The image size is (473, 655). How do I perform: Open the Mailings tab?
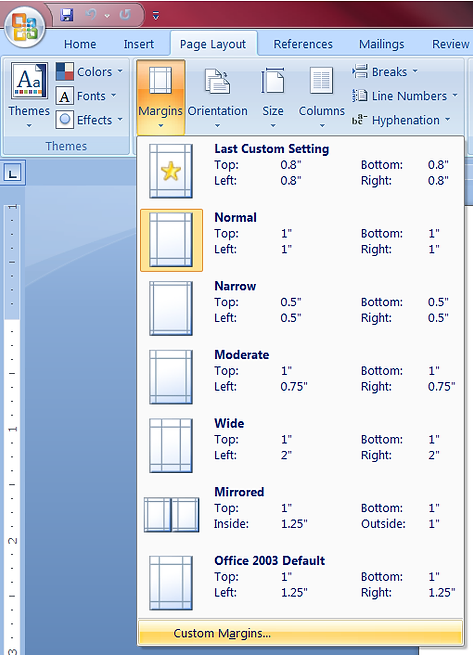point(381,44)
